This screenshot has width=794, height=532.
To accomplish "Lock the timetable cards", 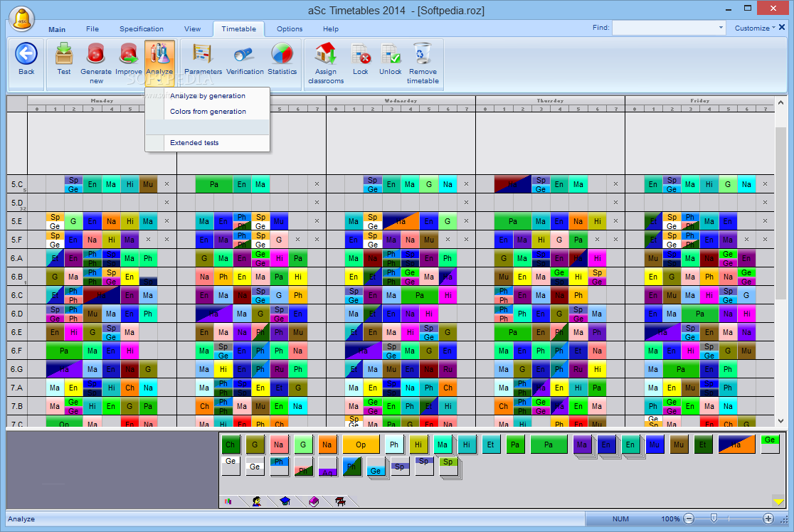I will coord(361,59).
